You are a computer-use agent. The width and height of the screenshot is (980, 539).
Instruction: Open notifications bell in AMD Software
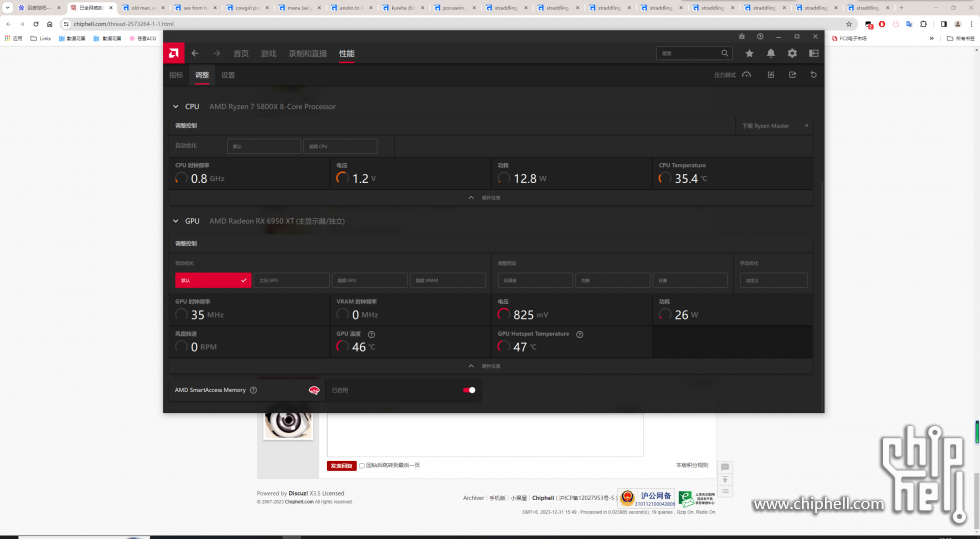771,53
